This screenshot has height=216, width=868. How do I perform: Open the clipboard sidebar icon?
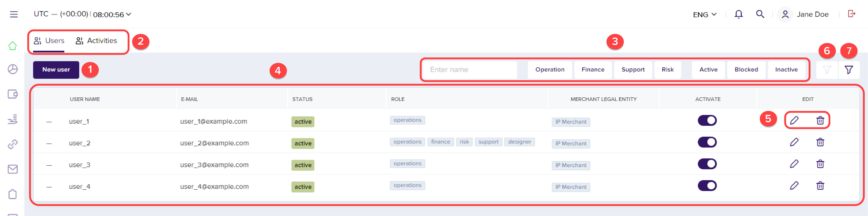click(13, 194)
